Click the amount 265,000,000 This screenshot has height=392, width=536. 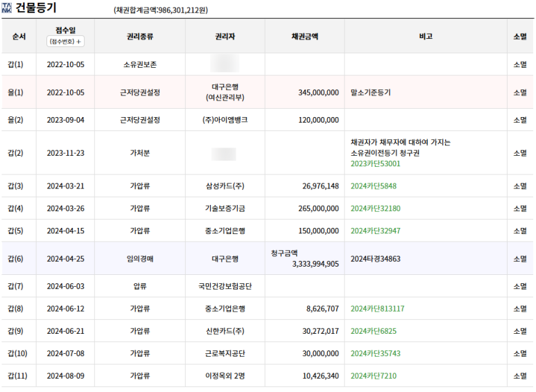click(318, 208)
